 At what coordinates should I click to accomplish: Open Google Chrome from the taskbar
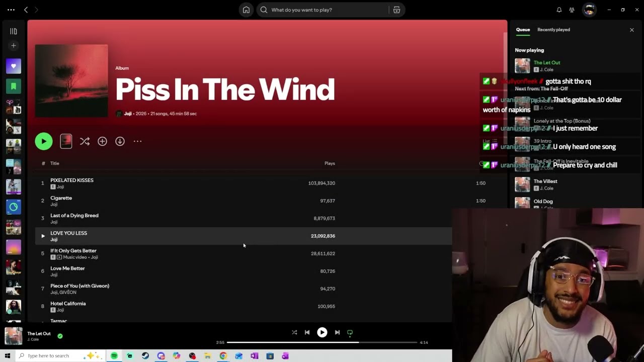pos(223,356)
